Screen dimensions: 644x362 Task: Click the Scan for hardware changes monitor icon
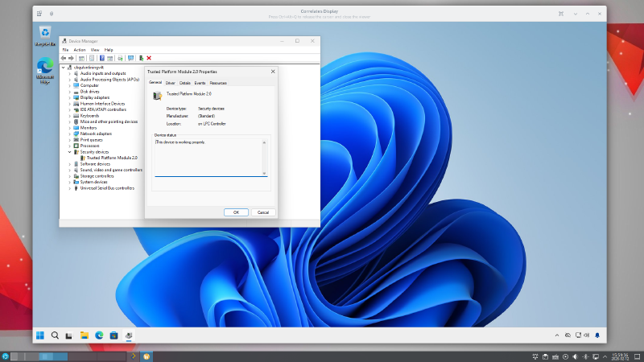130,58
